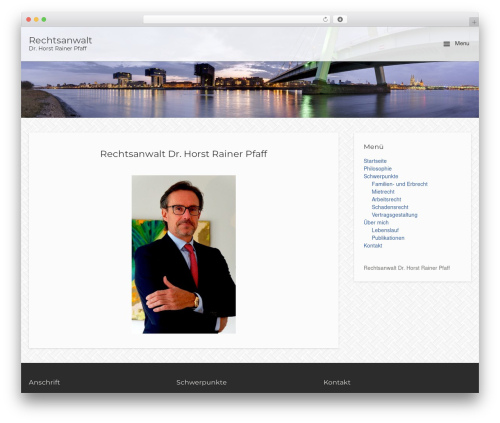Click the sidebar caption Rechtsanwalt Dr. Horst Rainer Pfaff

(x=407, y=268)
